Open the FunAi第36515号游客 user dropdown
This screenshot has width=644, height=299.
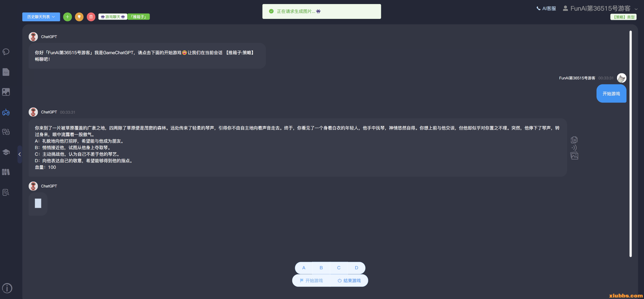[x=600, y=9]
